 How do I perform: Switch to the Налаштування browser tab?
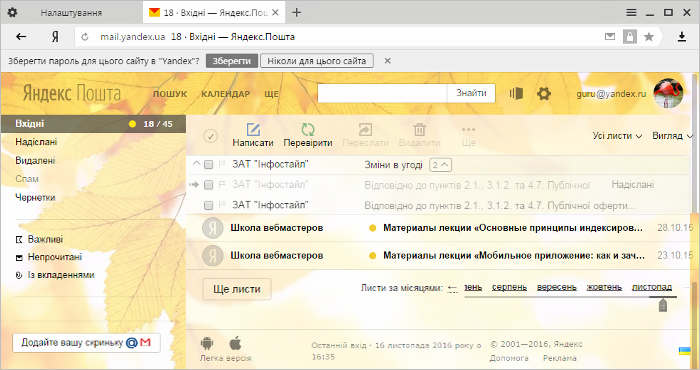71,12
